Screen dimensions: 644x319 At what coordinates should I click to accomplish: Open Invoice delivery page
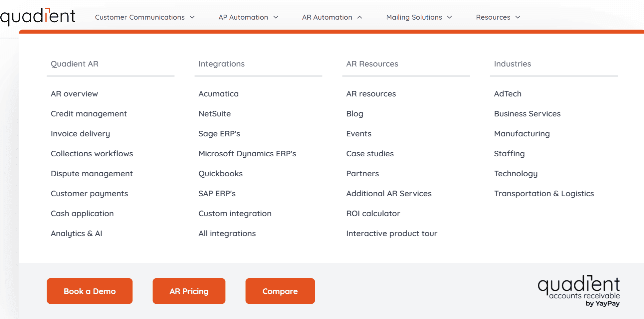pos(80,134)
